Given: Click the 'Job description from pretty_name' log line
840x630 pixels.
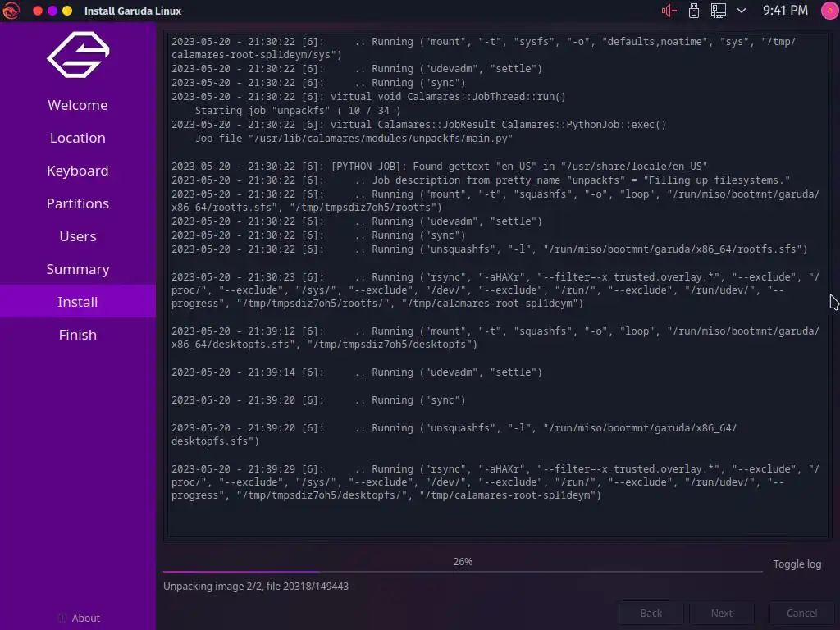Looking at the screenshot, I should 481,180.
